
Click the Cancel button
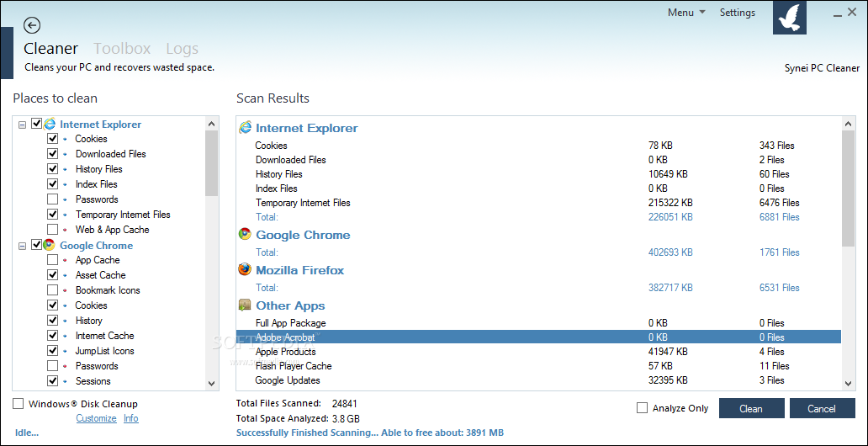822,408
